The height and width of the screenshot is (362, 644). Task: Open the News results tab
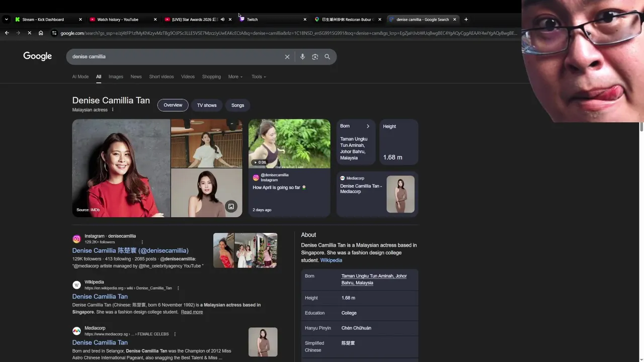tap(136, 77)
